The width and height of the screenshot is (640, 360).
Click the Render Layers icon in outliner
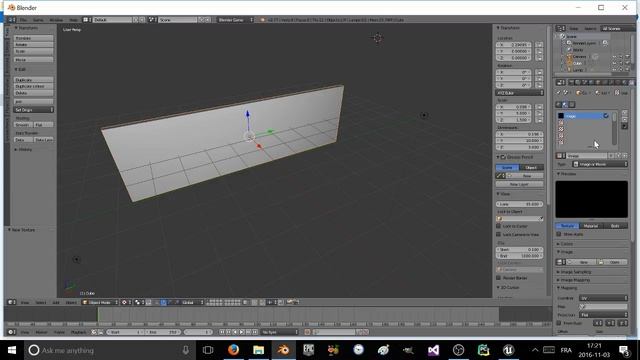tap(569, 43)
